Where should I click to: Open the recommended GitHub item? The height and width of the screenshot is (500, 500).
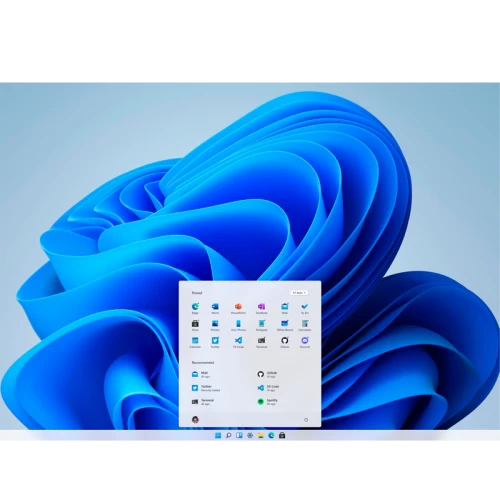coord(267,374)
